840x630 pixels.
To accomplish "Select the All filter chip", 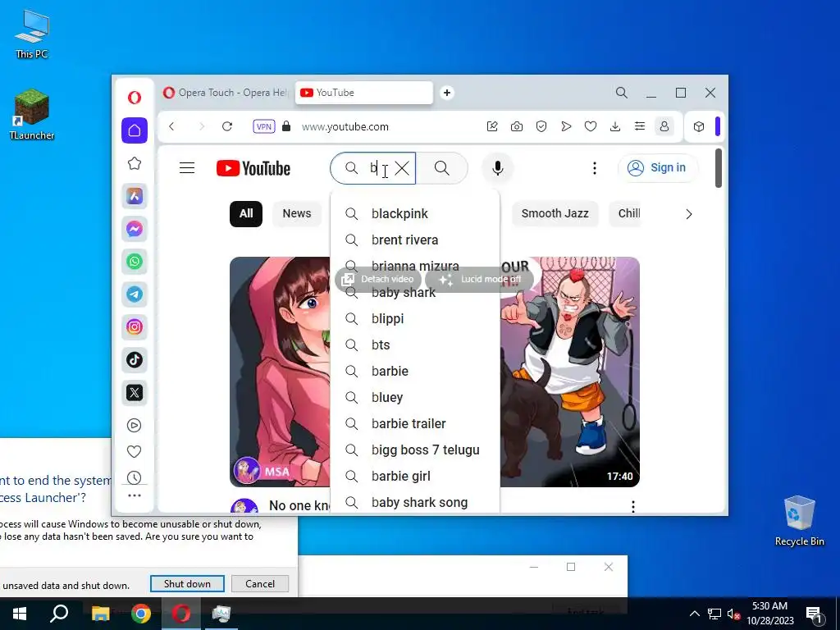I will [x=246, y=214].
